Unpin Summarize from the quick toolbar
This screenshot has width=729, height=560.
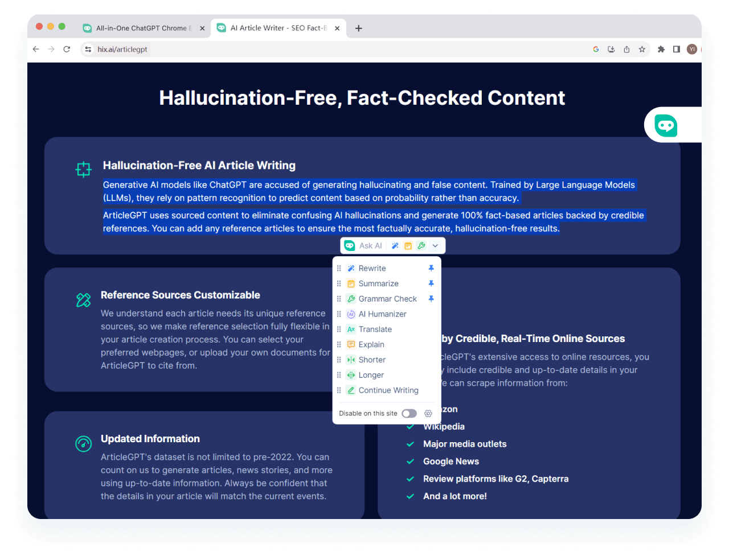(431, 283)
